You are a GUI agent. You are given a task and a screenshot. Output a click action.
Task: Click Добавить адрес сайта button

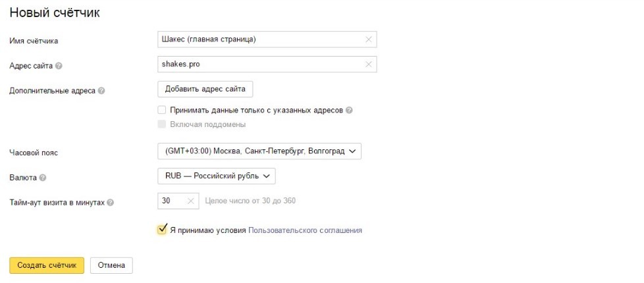click(205, 89)
